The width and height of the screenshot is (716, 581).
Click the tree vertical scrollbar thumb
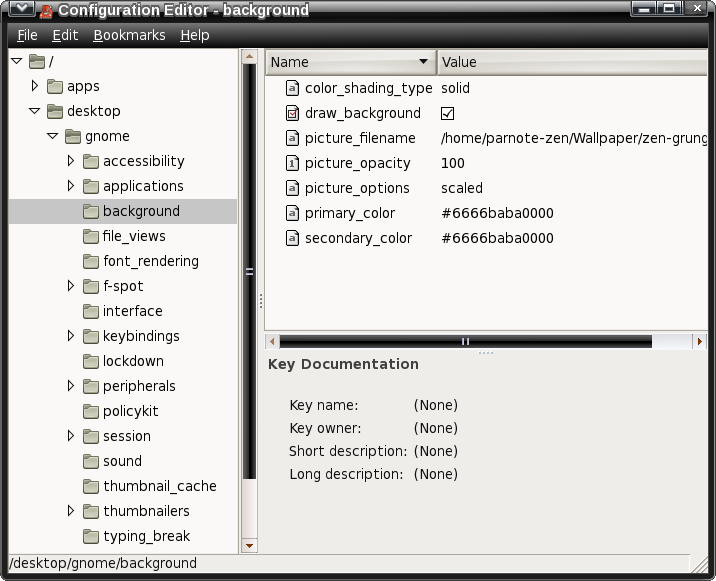[249, 271]
